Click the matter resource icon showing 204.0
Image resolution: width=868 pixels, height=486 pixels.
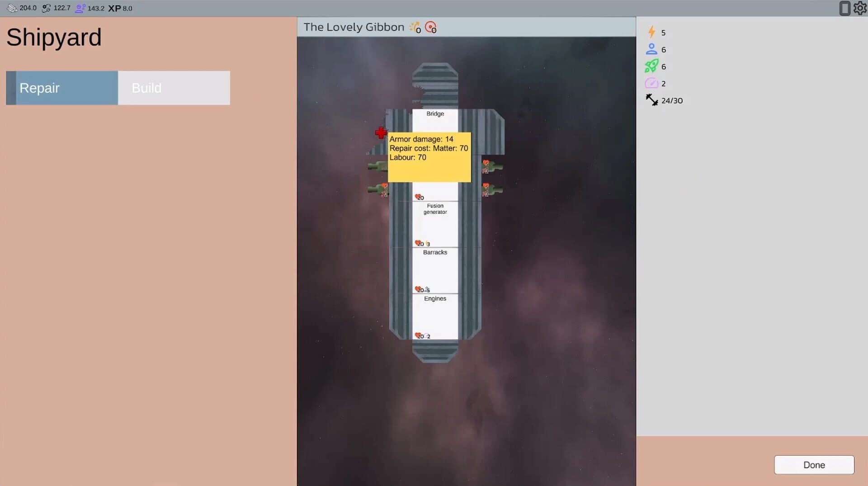click(12, 8)
